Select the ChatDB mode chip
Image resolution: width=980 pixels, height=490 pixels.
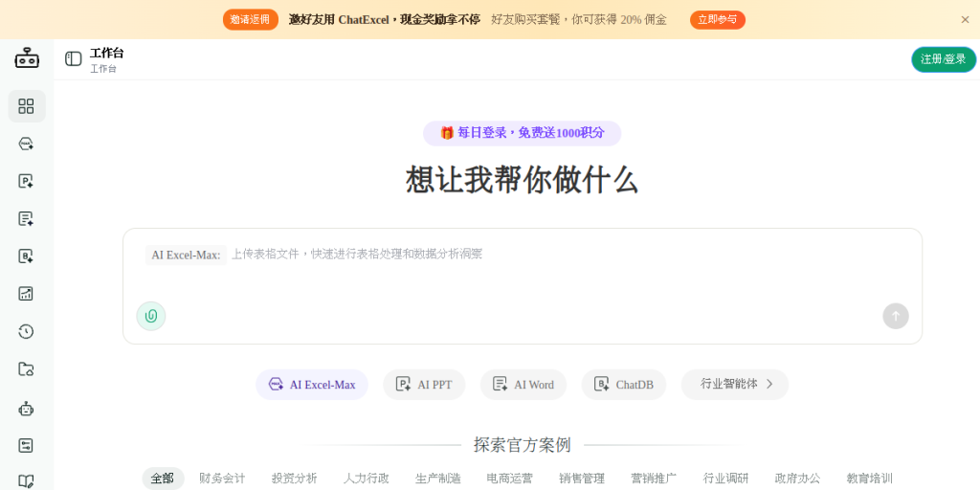tap(624, 385)
